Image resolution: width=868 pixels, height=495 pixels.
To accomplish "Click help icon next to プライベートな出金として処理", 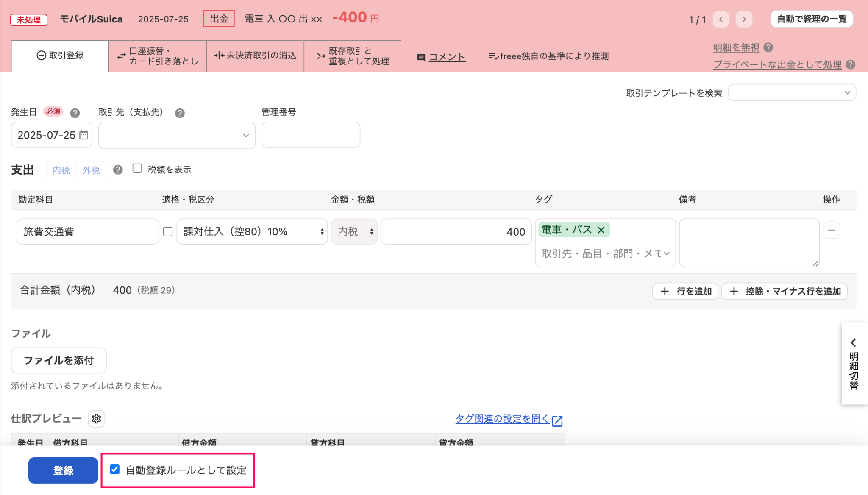I will (850, 64).
